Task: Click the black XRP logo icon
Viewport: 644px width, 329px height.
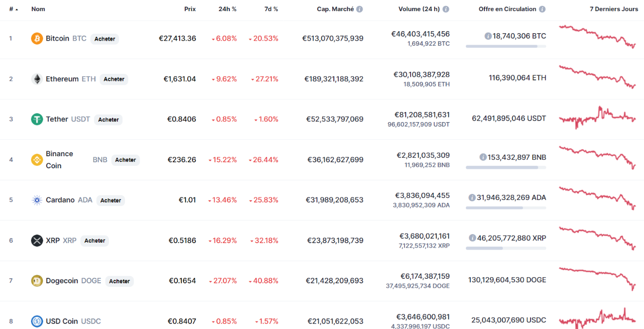Action: click(x=37, y=241)
